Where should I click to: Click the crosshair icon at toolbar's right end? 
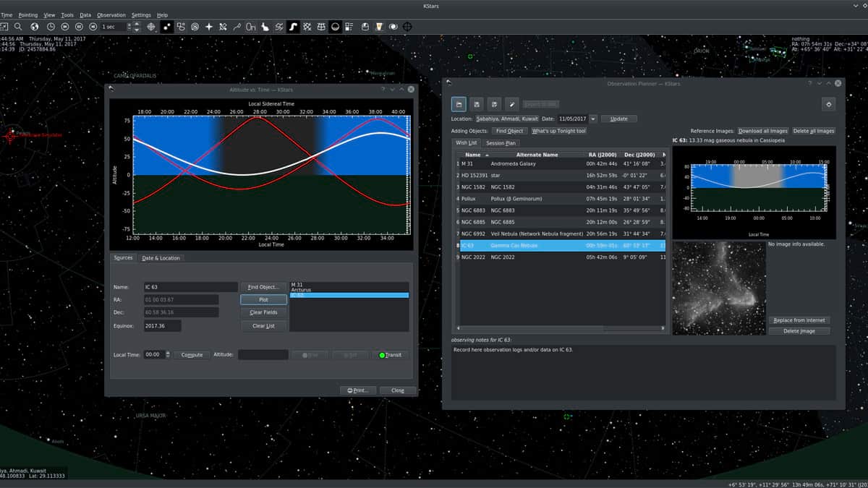point(407,27)
